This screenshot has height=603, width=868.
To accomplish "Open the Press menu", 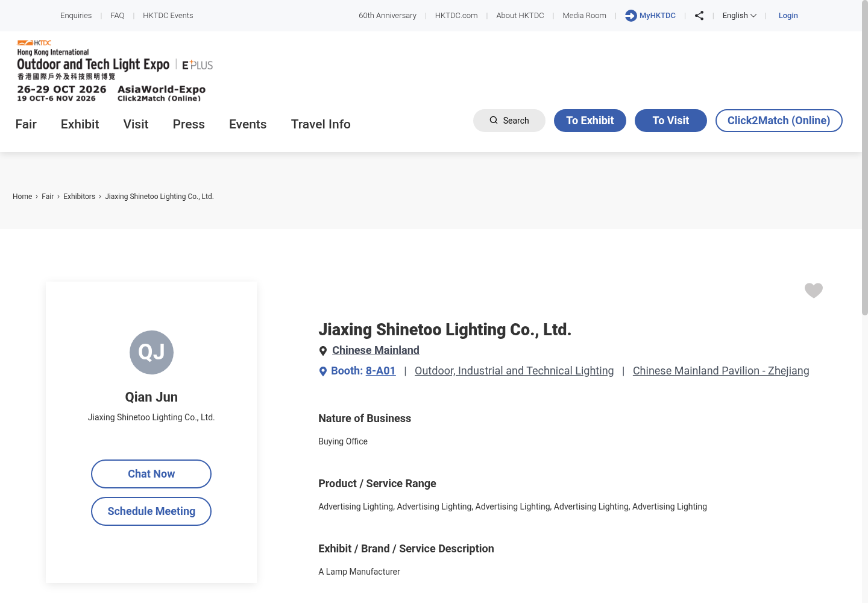I will pos(189,124).
